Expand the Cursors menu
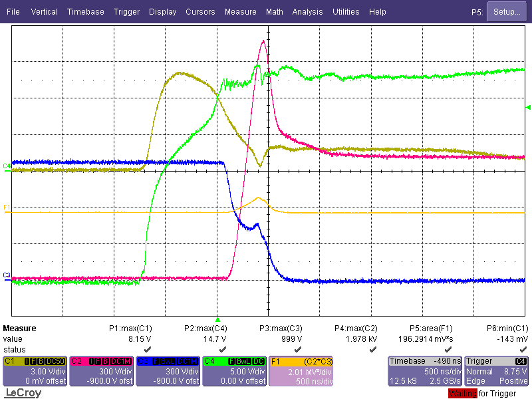This screenshot has height=399, width=532. [200, 12]
